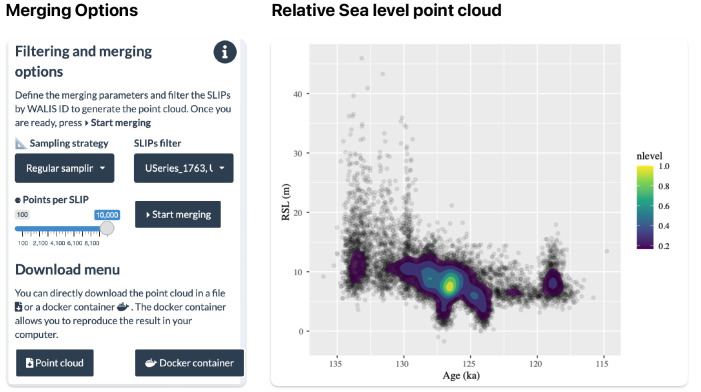Click the caret arrow of sampling strategy dropdown

pyautogui.click(x=102, y=168)
